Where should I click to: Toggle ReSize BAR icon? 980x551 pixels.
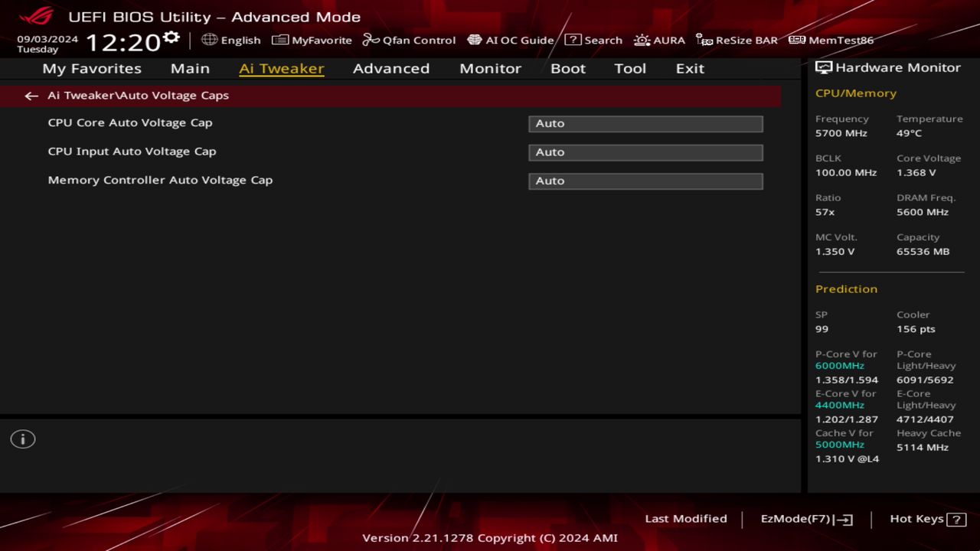[704, 40]
